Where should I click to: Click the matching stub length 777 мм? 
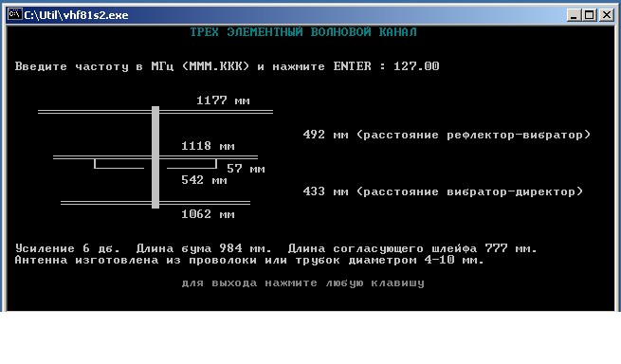pos(510,248)
